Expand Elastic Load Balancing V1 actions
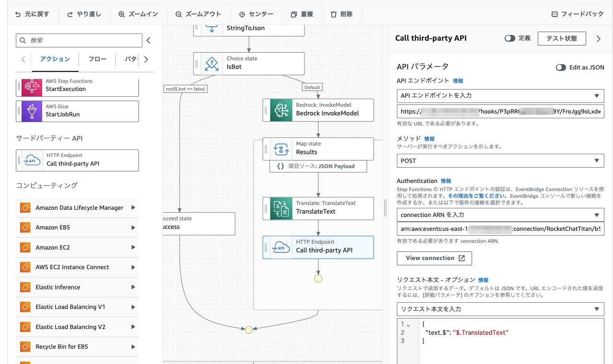The height and width of the screenshot is (364, 613). coord(133,307)
